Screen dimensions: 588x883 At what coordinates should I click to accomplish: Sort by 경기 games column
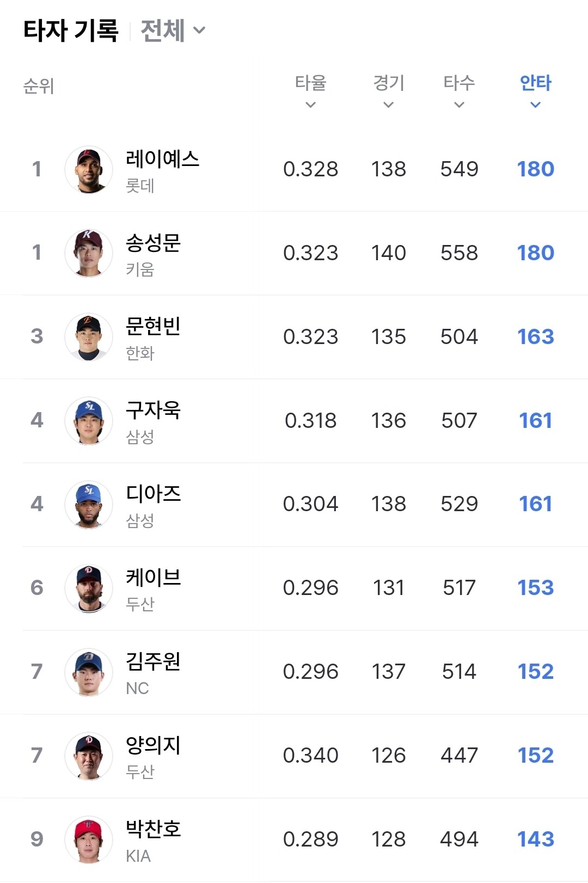(388, 90)
